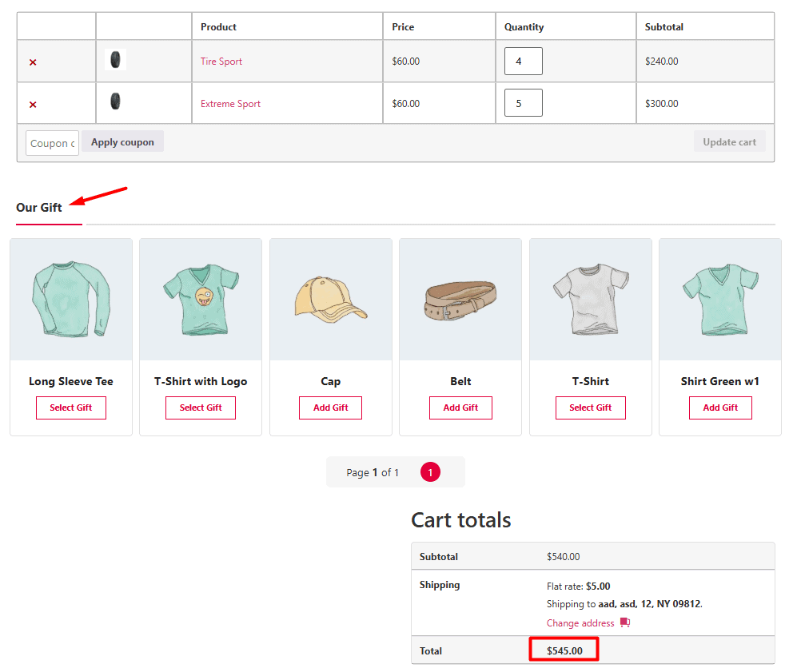The image size is (801, 672).
Task: Click the Tire Sport product thumbnail
Action: pyautogui.click(x=116, y=60)
